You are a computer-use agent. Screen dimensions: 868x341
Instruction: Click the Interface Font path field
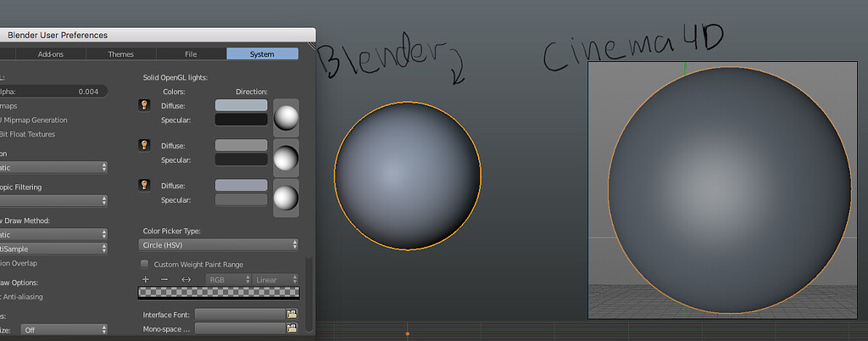240,315
